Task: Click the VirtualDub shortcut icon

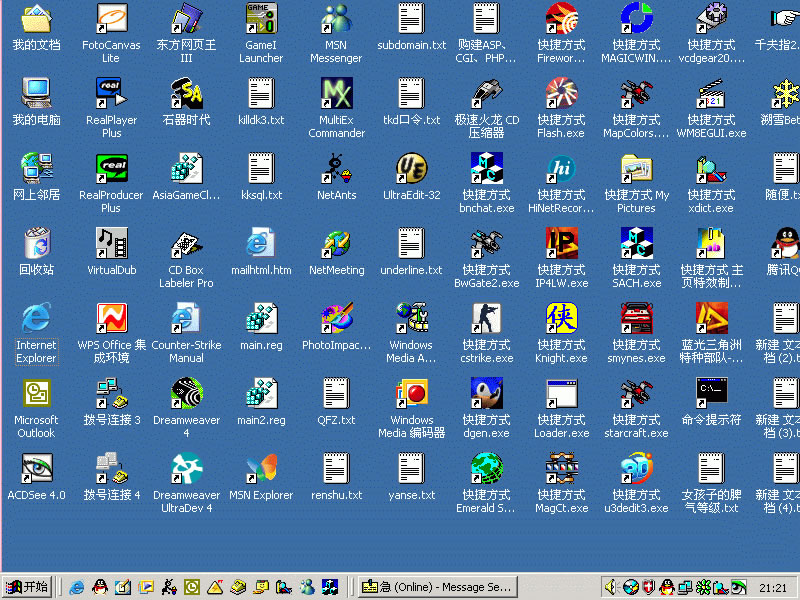Action: coord(111,243)
